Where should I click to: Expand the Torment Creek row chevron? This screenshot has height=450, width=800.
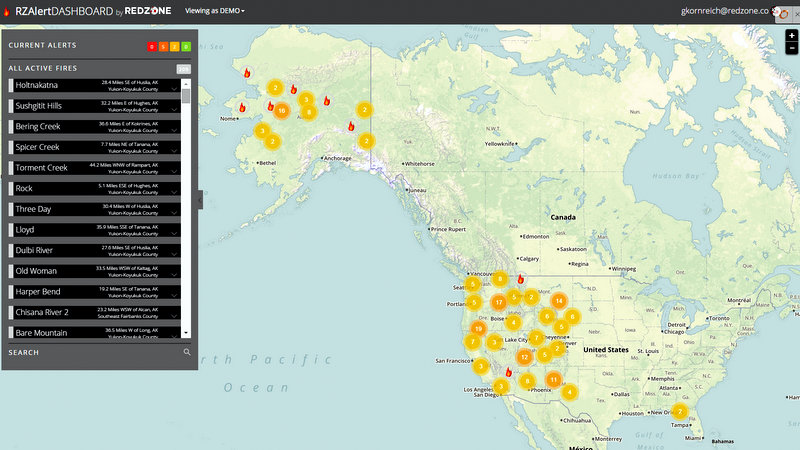coord(174,171)
